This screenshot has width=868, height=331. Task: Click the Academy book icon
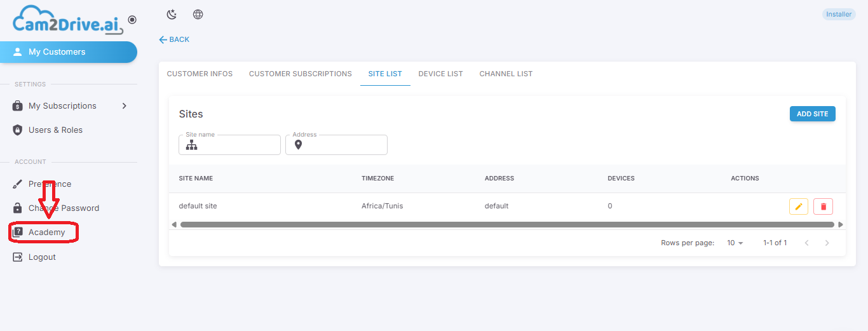[x=18, y=233]
